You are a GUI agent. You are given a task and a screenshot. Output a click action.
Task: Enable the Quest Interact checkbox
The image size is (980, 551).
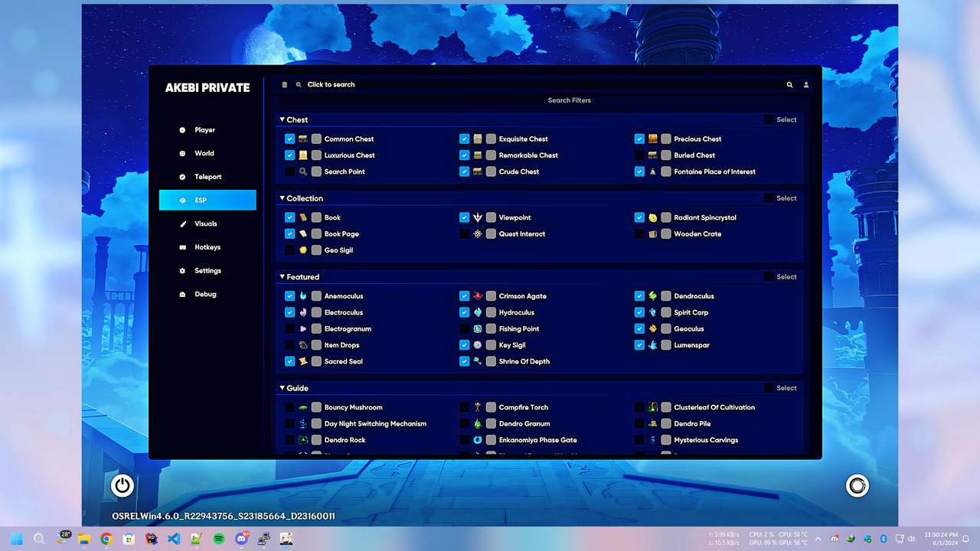point(464,234)
